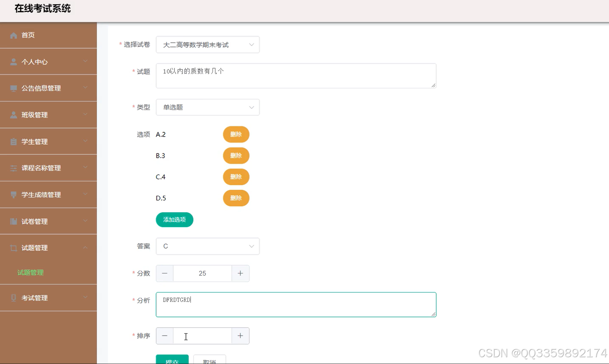Collapse 试题管理 with its up chevron

click(x=85, y=248)
